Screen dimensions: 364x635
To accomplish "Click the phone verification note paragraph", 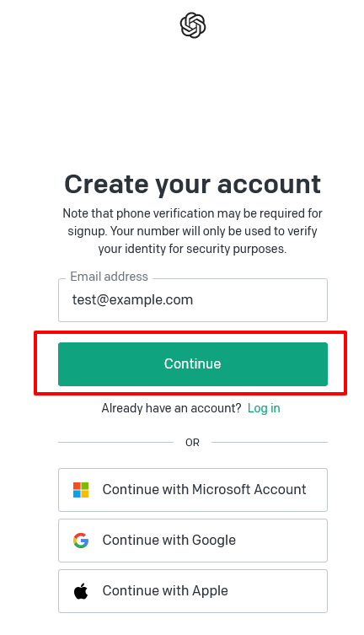I will [192, 231].
